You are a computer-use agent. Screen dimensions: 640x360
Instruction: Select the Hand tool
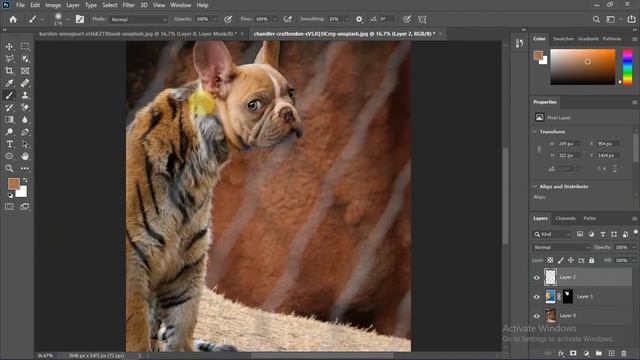25,156
